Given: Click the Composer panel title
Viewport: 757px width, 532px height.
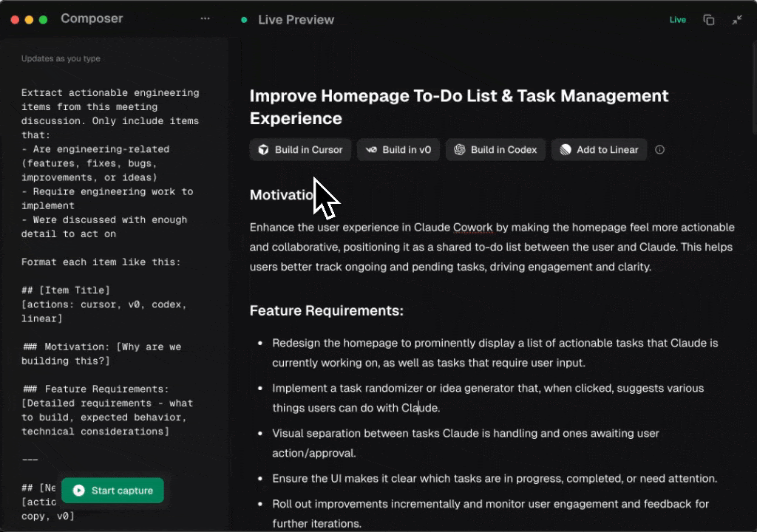Looking at the screenshot, I should click(x=92, y=18).
